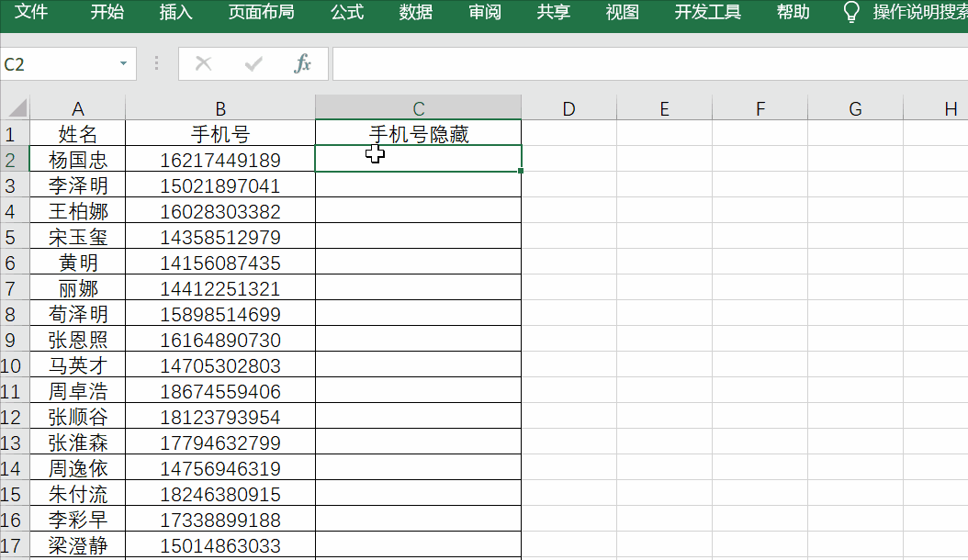The height and width of the screenshot is (560, 968).
Task: Select the cell containing 周逸依
Action: 78,468
